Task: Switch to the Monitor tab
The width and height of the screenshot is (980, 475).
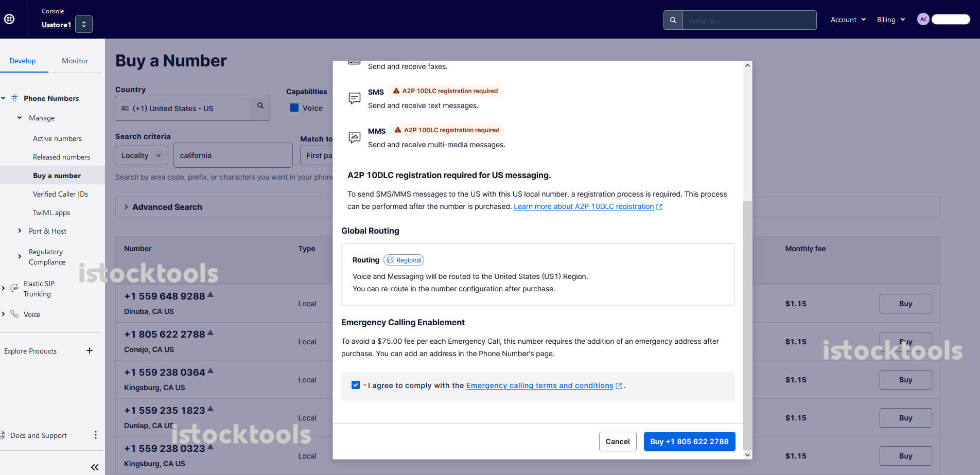Action: pos(75,61)
